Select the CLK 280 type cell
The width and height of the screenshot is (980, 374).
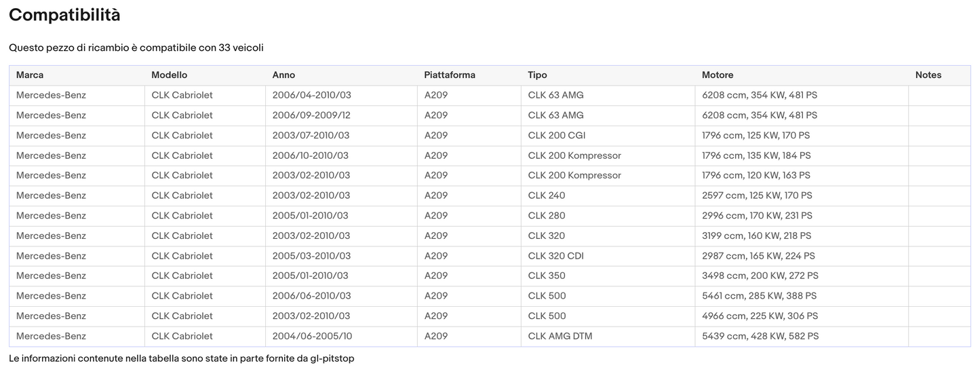(x=546, y=216)
